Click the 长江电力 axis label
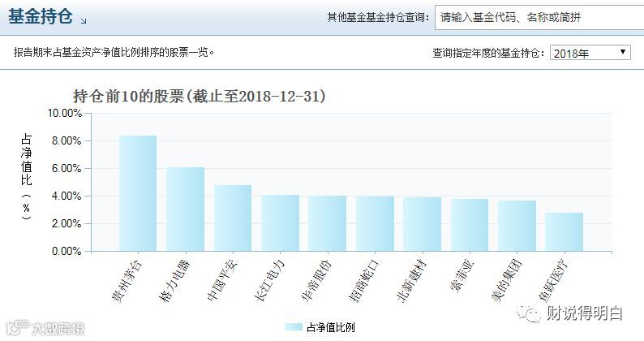 coord(269,281)
